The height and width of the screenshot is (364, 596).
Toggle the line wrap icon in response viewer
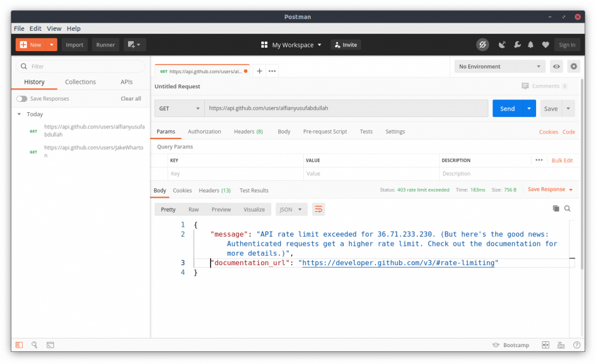318,209
